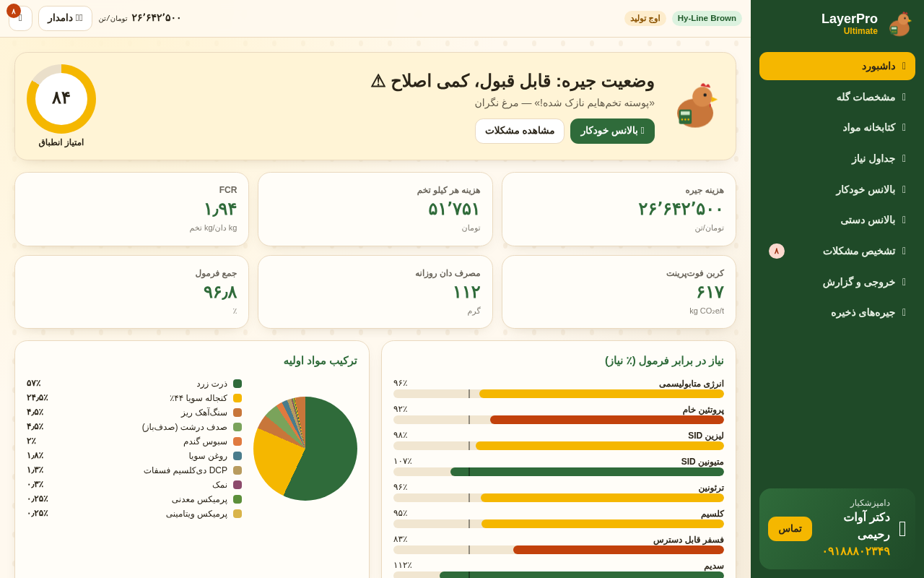This screenshot has height=578, width=924.
Task: Click icon next to بالانس دستی
Action: pyautogui.click(x=904, y=220)
